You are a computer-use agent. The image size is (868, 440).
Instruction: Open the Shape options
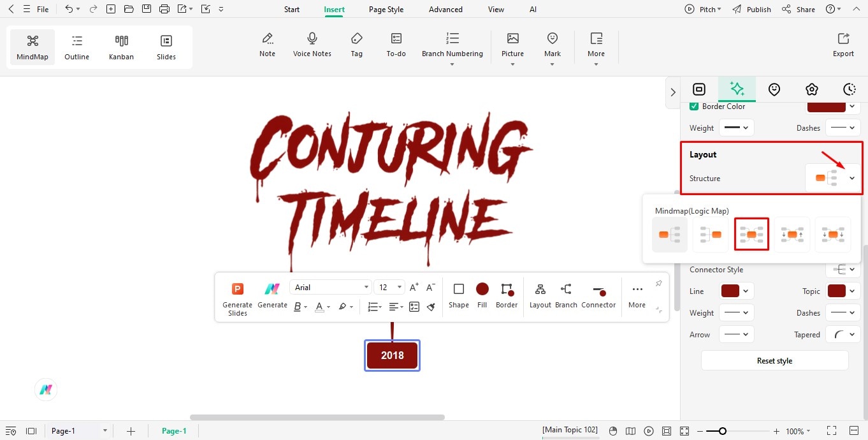pyautogui.click(x=459, y=297)
